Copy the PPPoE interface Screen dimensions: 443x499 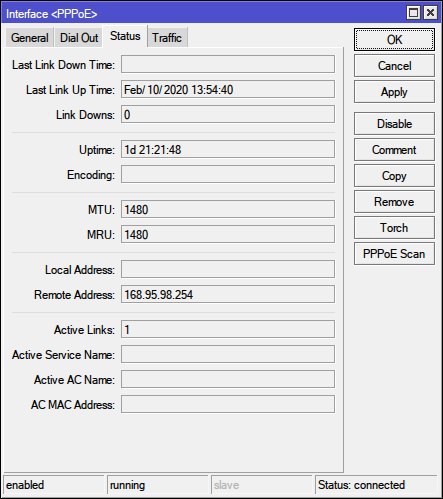[394, 176]
